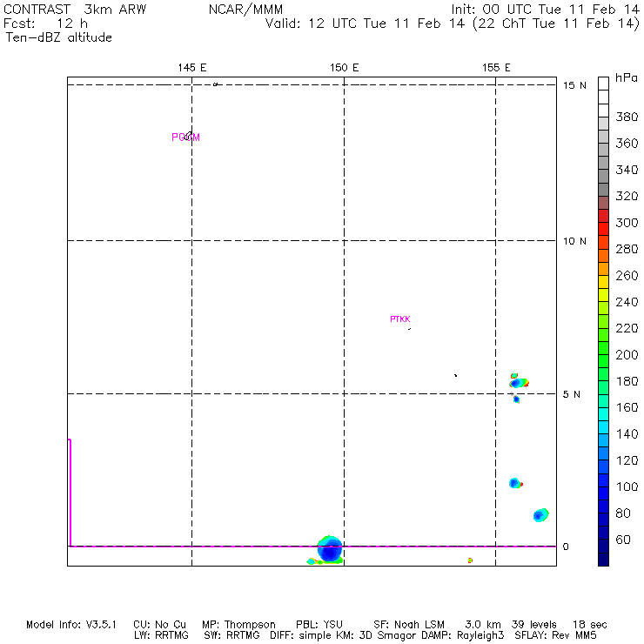Pick the bright red colorbar segment near 300
The height and width of the screenshot is (644, 644).
tap(603, 229)
